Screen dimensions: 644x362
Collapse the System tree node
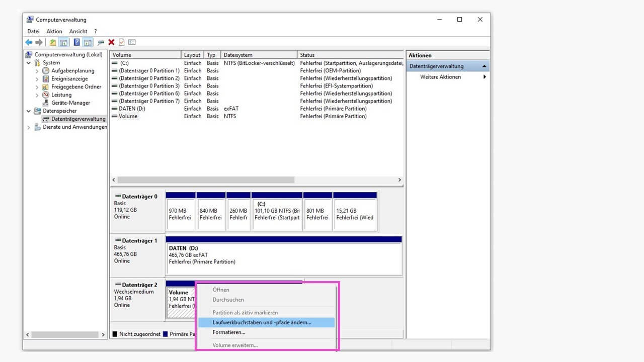pos(29,63)
